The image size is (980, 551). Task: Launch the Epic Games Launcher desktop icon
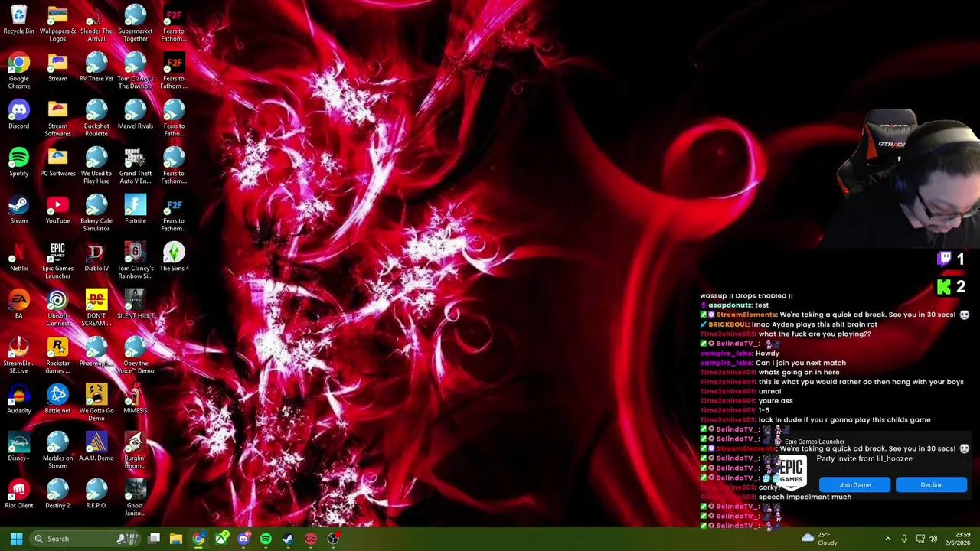57,261
